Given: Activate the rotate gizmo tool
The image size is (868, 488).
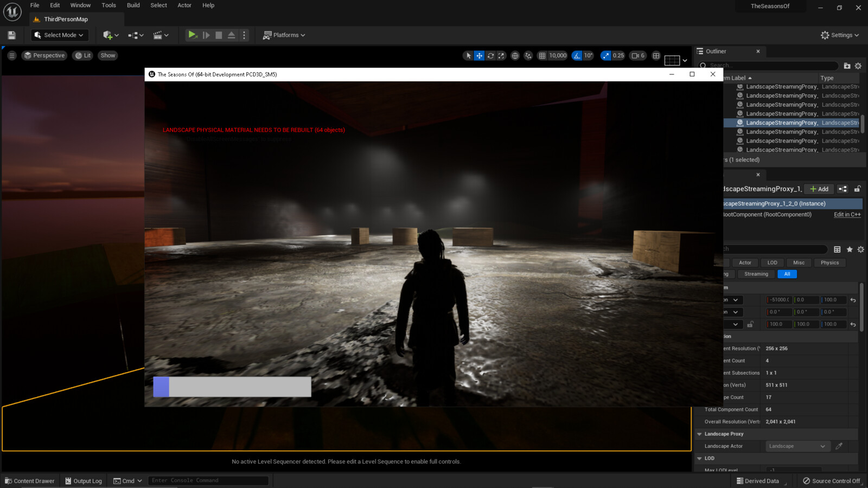Looking at the screenshot, I should coord(490,55).
